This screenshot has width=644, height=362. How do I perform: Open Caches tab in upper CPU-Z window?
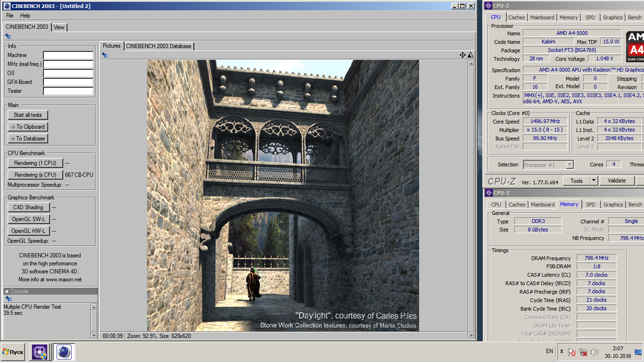coord(517,17)
